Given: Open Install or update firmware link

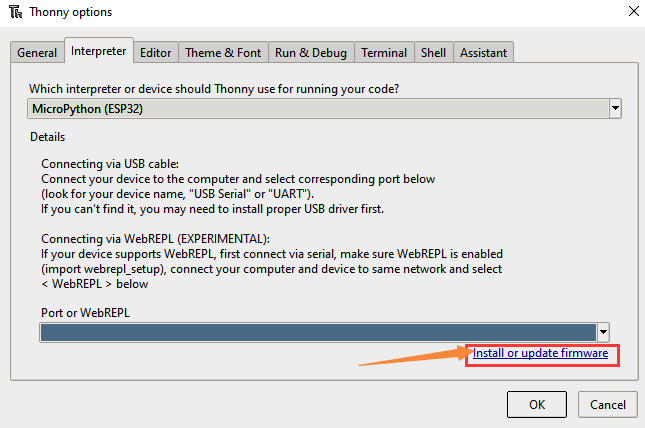Looking at the screenshot, I should point(540,353).
